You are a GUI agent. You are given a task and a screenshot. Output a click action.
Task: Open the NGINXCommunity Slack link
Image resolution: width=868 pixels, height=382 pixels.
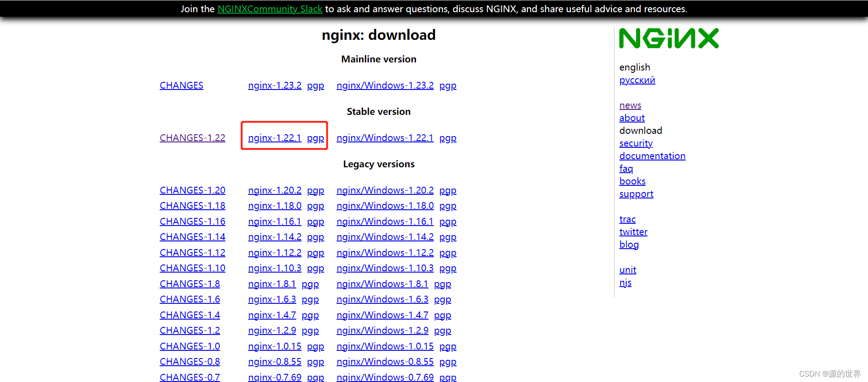click(x=270, y=9)
